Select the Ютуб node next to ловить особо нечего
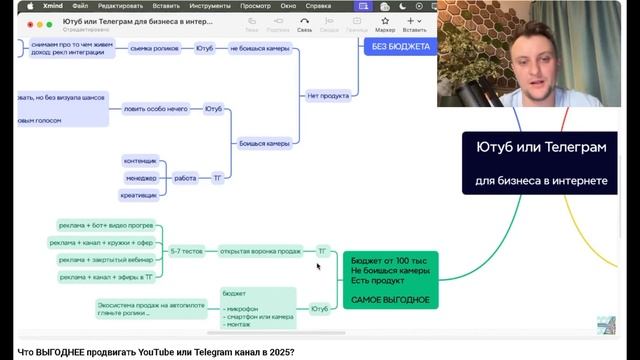 click(213, 109)
